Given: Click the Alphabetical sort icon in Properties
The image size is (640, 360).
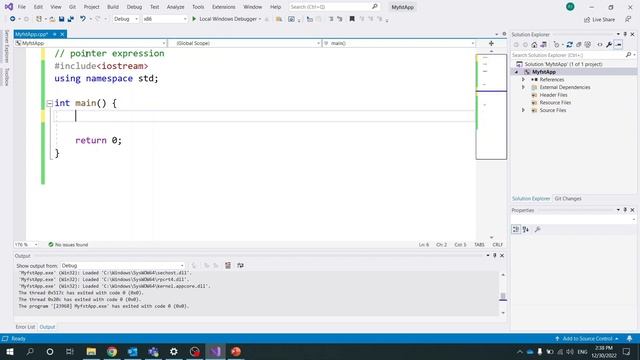Looking at the screenshot, I should click(526, 229).
